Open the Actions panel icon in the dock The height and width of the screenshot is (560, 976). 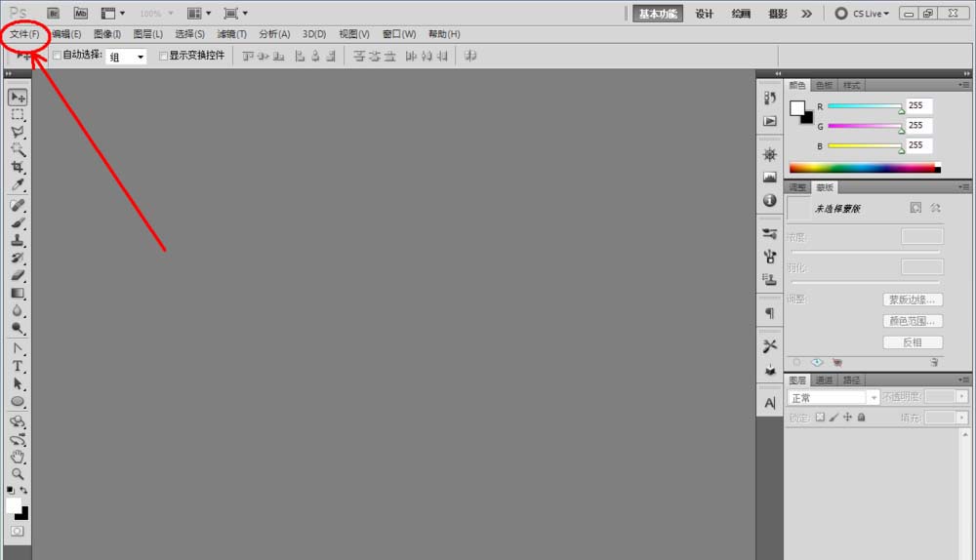[x=770, y=121]
